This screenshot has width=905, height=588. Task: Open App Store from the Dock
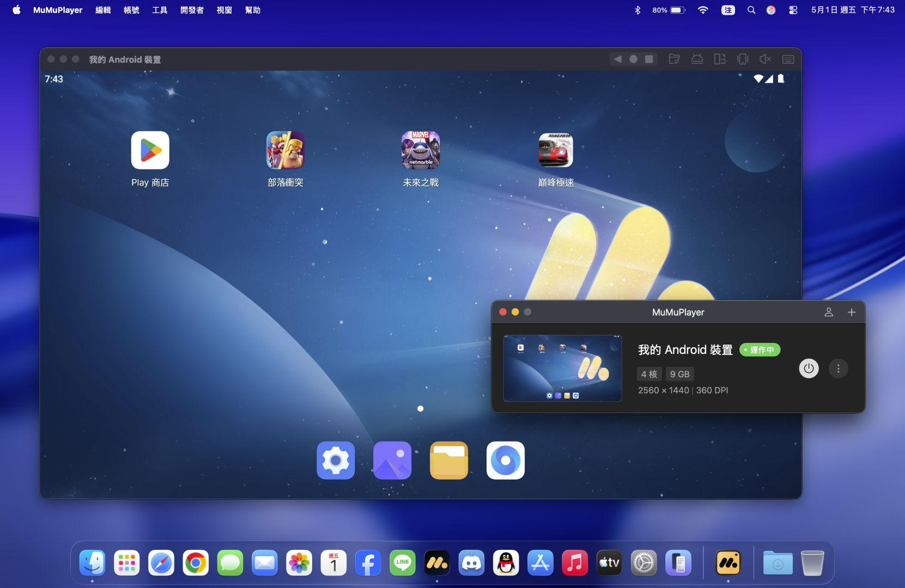tap(540, 563)
